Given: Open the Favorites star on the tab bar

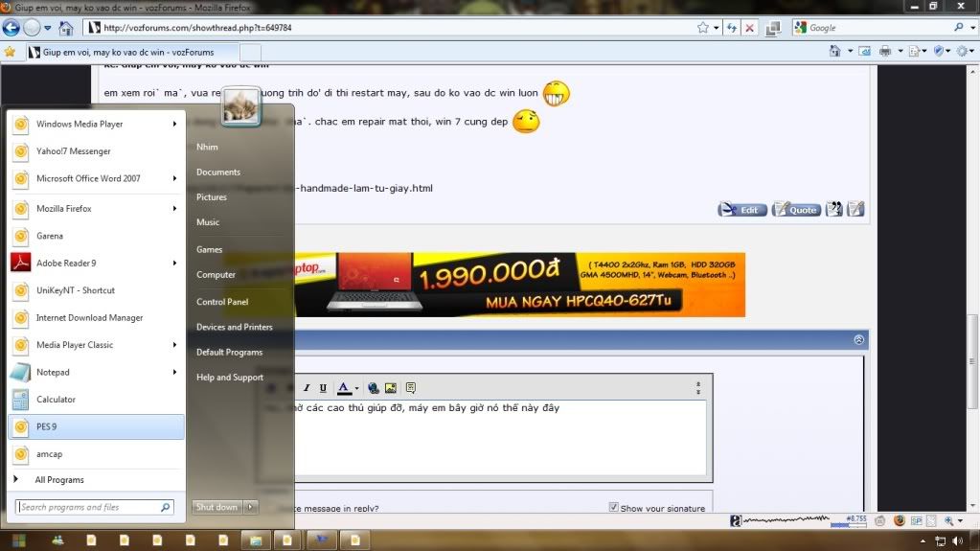Looking at the screenshot, I should [10, 52].
